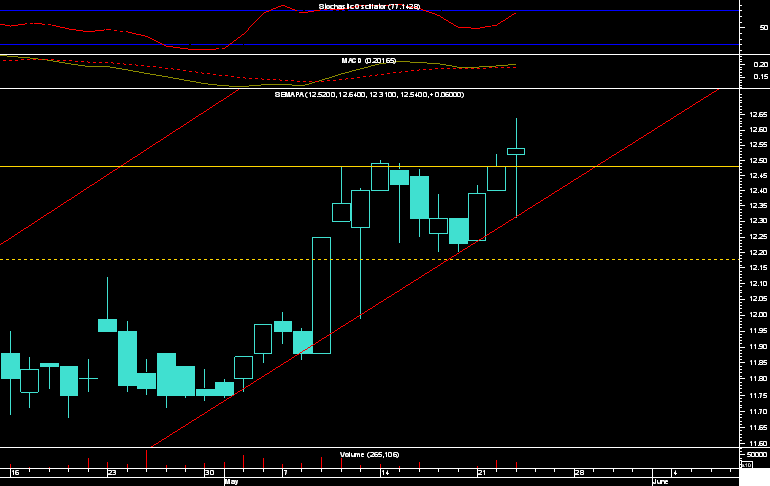770x486 pixels.
Task: Click the 12.45 price axis label
Action: (x=758, y=176)
